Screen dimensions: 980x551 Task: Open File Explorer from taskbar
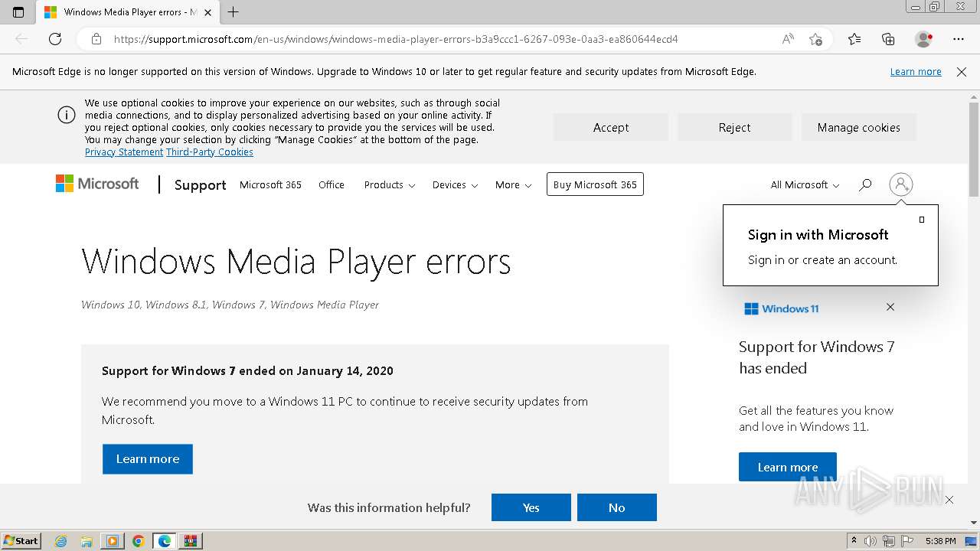(x=87, y=541)
